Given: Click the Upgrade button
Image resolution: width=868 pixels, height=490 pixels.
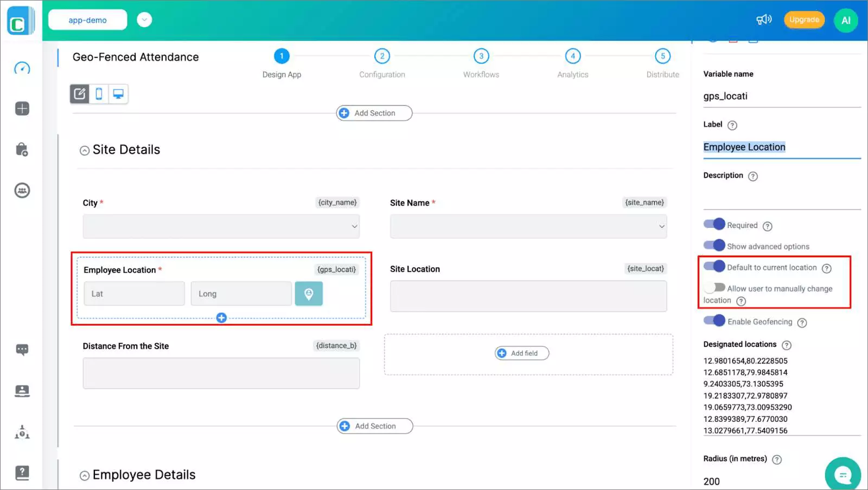Looking at the screenshot, I should click(804, 19).
